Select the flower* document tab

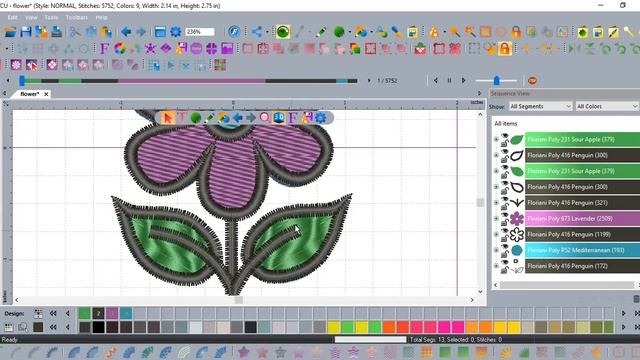coord(30,94)
